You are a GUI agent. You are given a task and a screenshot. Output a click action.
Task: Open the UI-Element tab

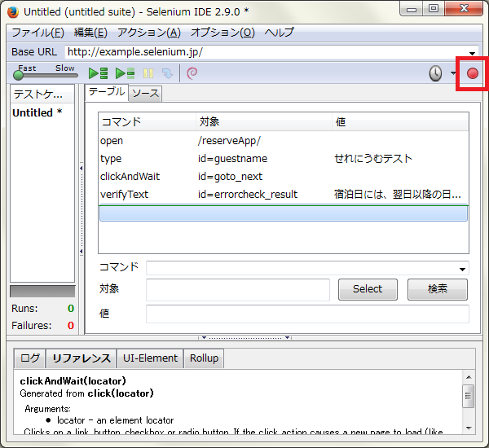[150, 358]
